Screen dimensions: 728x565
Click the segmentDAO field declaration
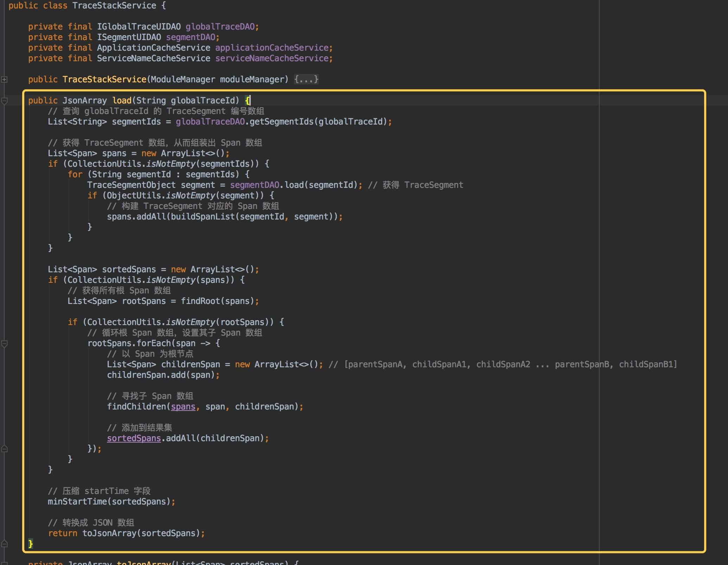(190, 37)
